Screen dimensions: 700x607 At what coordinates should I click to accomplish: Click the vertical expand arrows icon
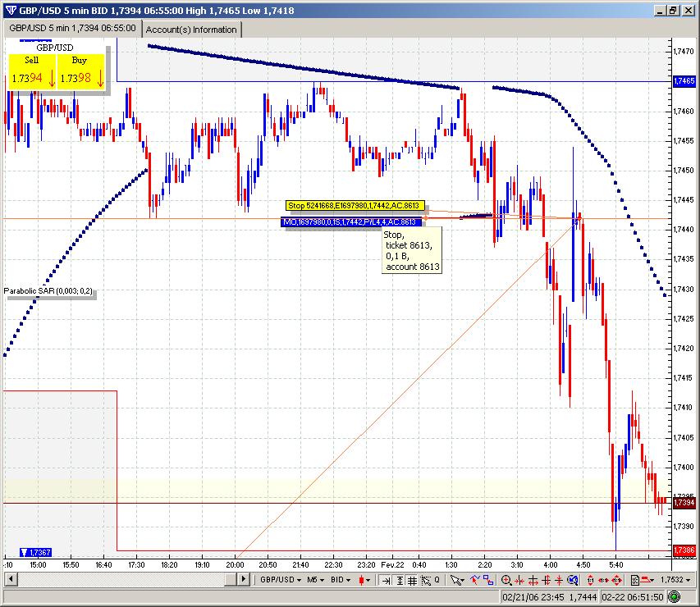tap(546, 580)
